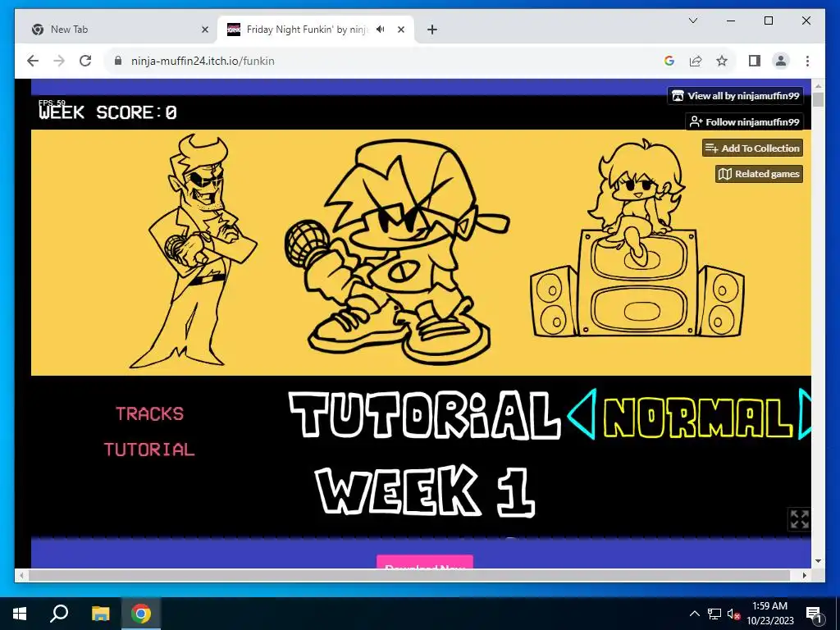840x630 pixels.
Task: Click the left cyan difficulty arrow
Action: (582, 414)
